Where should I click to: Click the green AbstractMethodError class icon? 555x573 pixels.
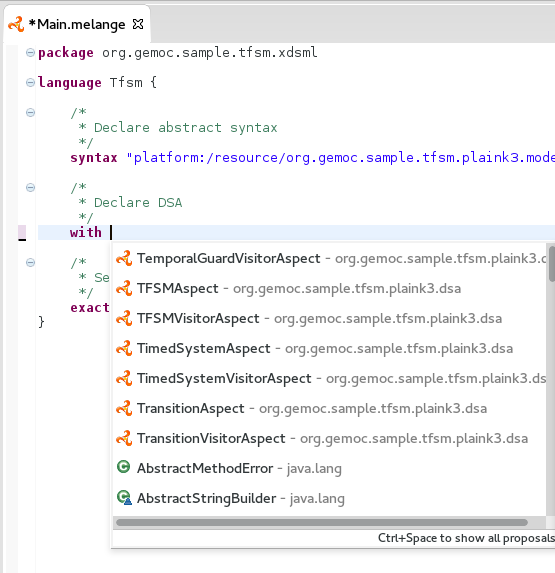coord(123,467)
